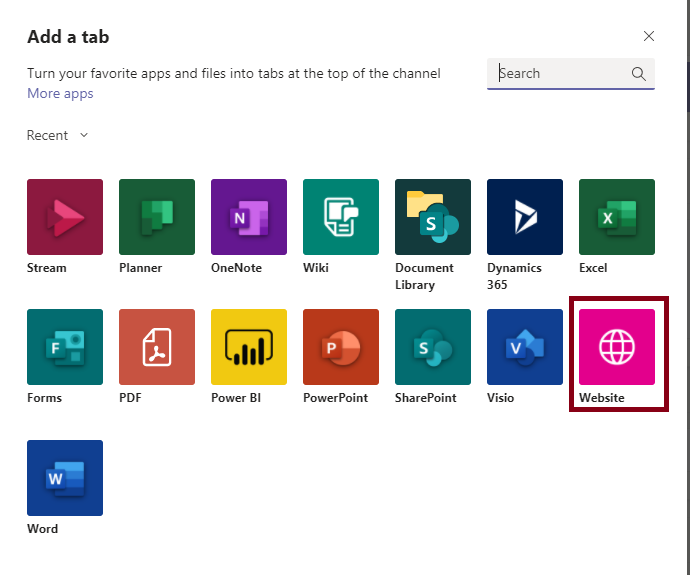Click the Planner label text
Image resolution: width=690 pixels, height=575 pixels.
click(x=140, y=267)
